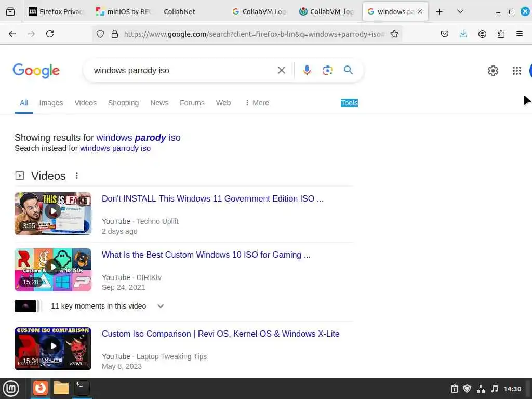Click the Google search input field
The height and width of the screenshot is (399, 532).
(x=183, y=70)
